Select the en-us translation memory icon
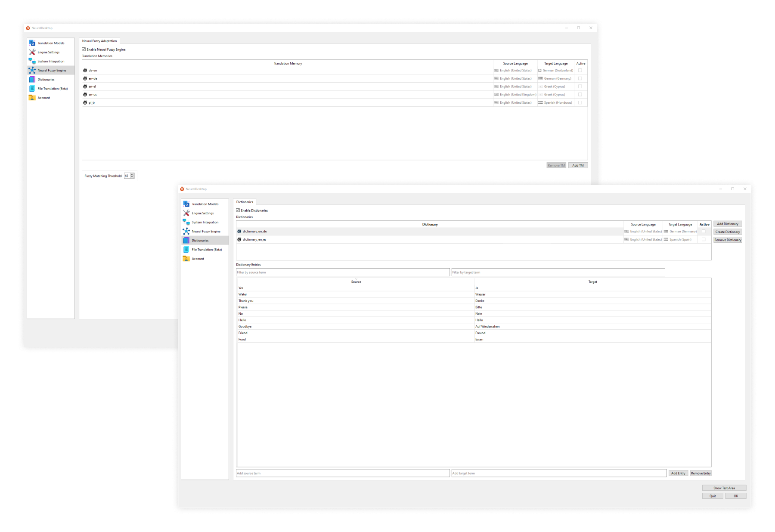The height and width of the screenshot is (532, 775). (85, 94)
